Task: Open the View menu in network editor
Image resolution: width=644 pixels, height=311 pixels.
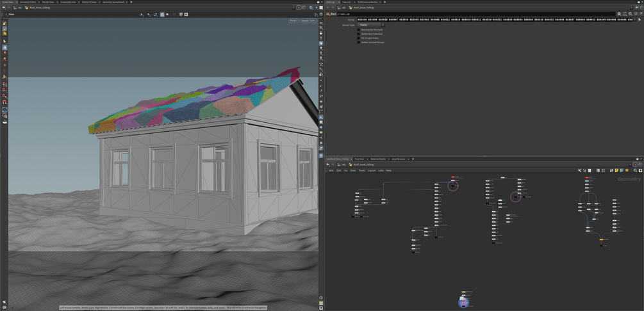Action: pyautogui.click(x=353, y=170)
